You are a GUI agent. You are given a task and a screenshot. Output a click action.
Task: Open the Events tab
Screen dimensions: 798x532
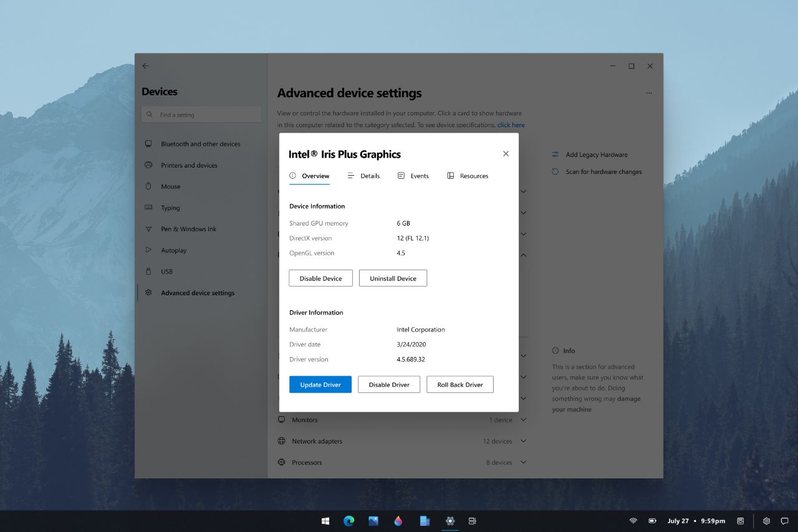point(413,176)
